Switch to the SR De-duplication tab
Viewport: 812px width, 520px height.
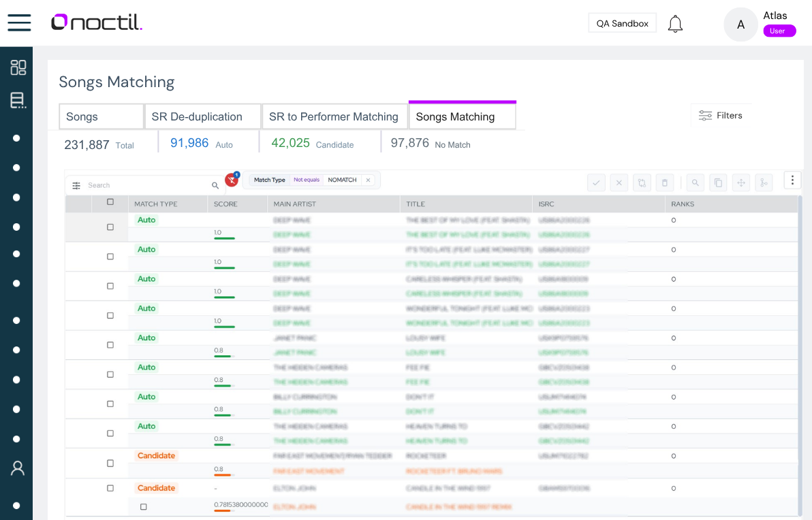(x=202, y=117)
